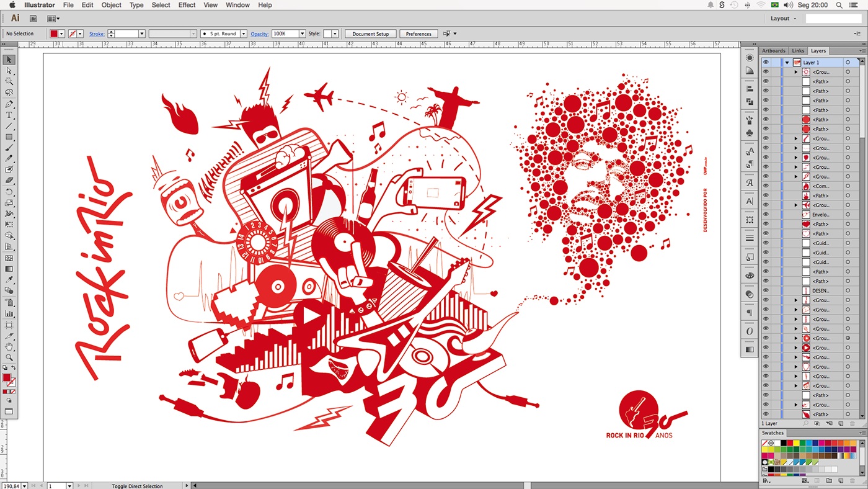Select the Eyedropper tool

click(x=9, y=280)
